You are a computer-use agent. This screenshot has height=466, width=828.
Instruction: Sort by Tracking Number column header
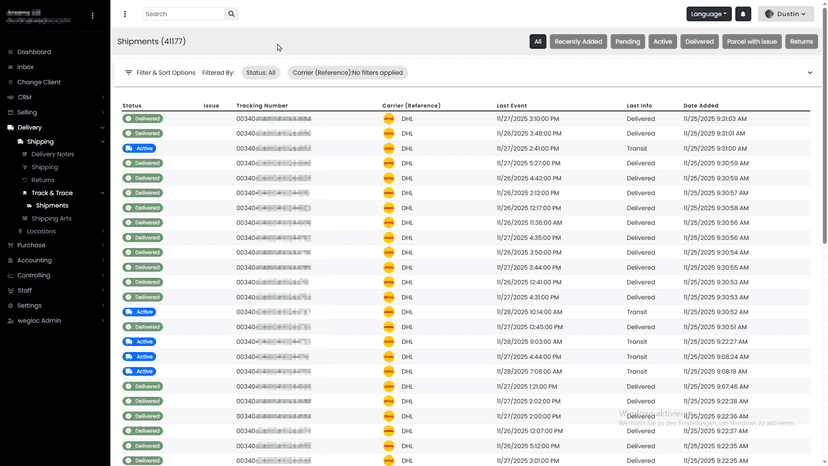click(x=262, y=106)
